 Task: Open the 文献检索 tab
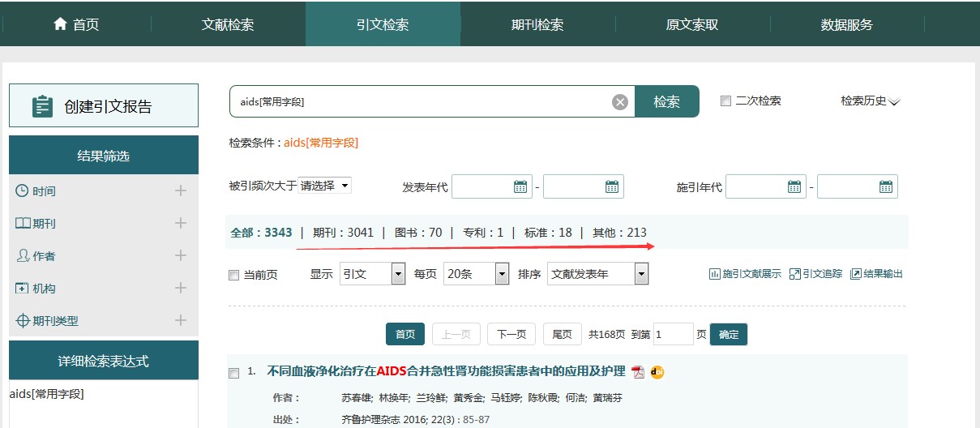228,24
